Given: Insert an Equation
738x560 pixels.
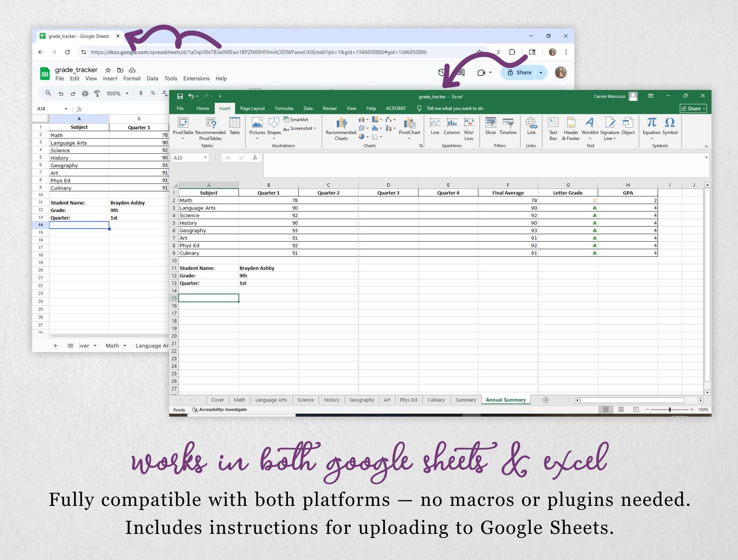Looking at the screenshot, I should click(x=652, y=128).
